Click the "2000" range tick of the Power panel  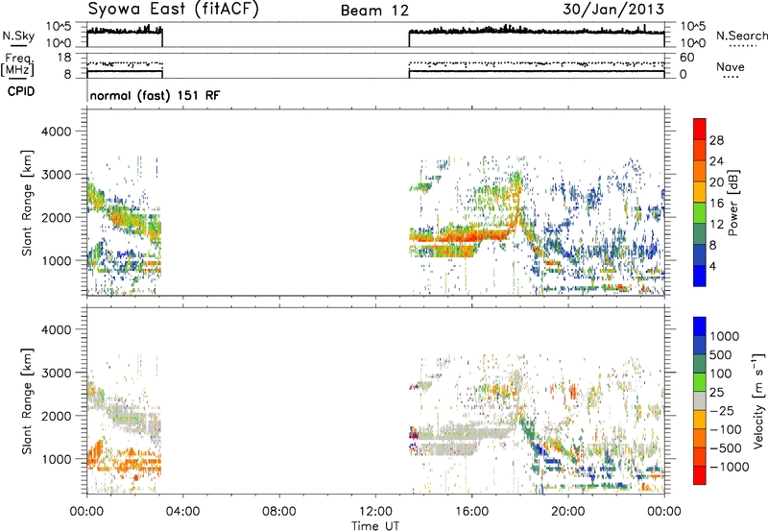pyautogui.click(x=57, y=217)
